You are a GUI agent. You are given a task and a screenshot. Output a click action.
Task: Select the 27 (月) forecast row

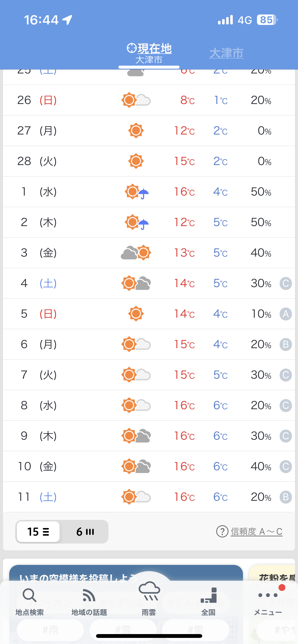pyautogui.click(x=149, y=131)
